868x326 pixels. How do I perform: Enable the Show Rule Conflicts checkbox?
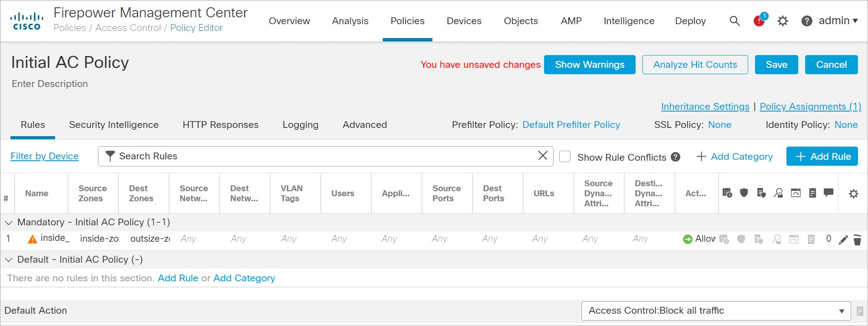coord(565,157)
